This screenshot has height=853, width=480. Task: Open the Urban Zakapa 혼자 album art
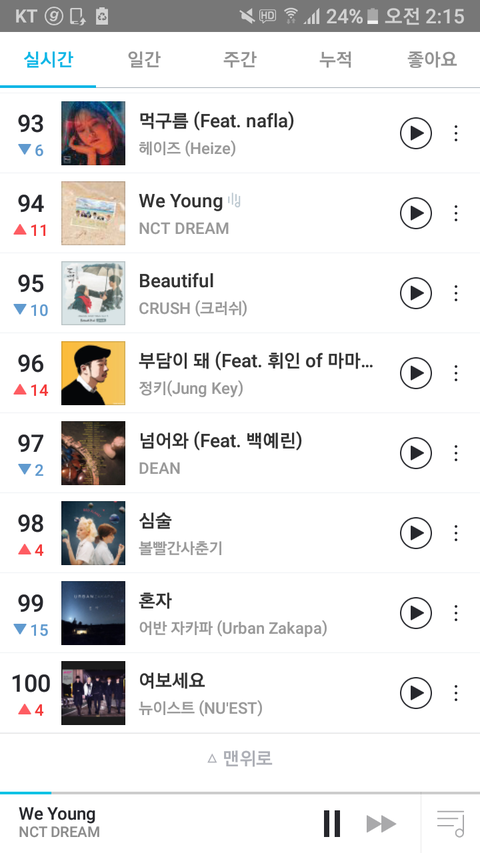pos(93,613)
